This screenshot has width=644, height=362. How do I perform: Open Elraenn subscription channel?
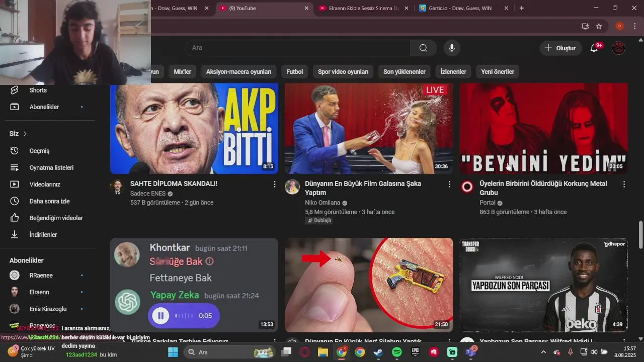tap(39, 292)
